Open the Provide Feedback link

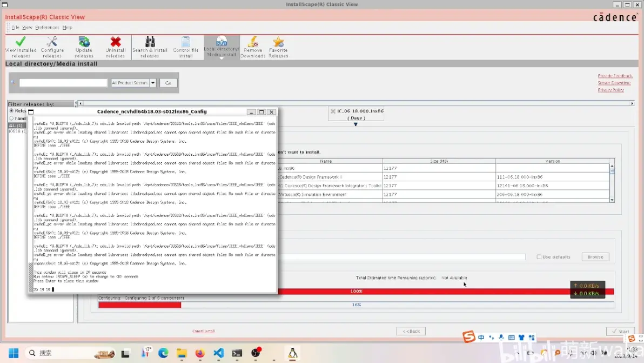(615, 76)
